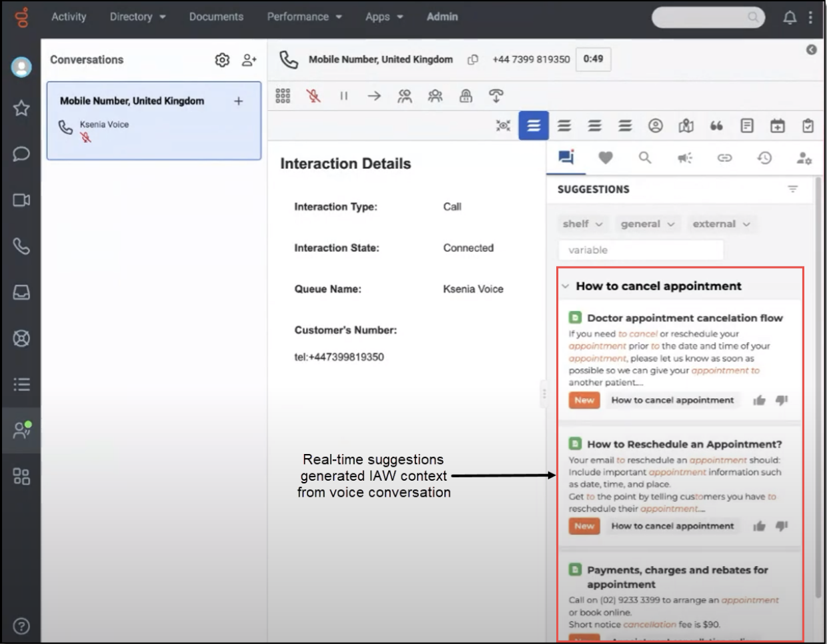Open the map icon panel
Viewport: 827px width, 644px height.
(686, 125)
